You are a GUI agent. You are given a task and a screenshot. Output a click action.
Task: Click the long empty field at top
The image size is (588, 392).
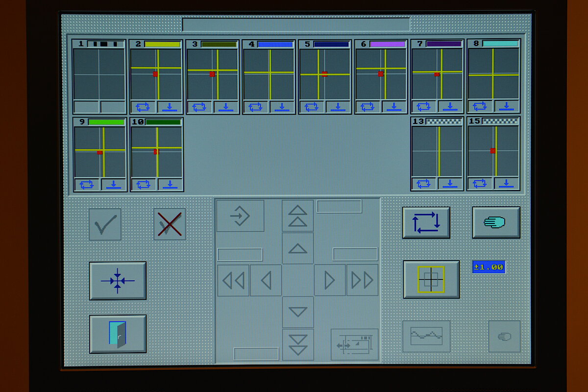296,24
